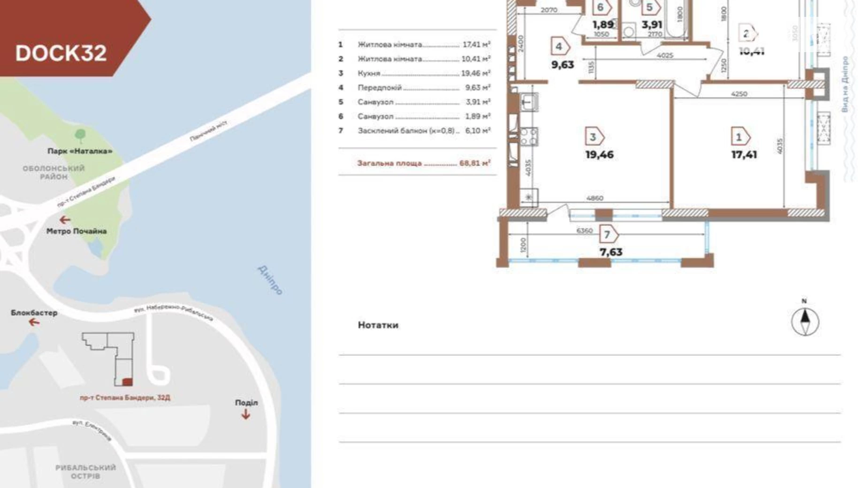
Task: Click the Парк «Наталка» label
Action: tap(80, 151)
